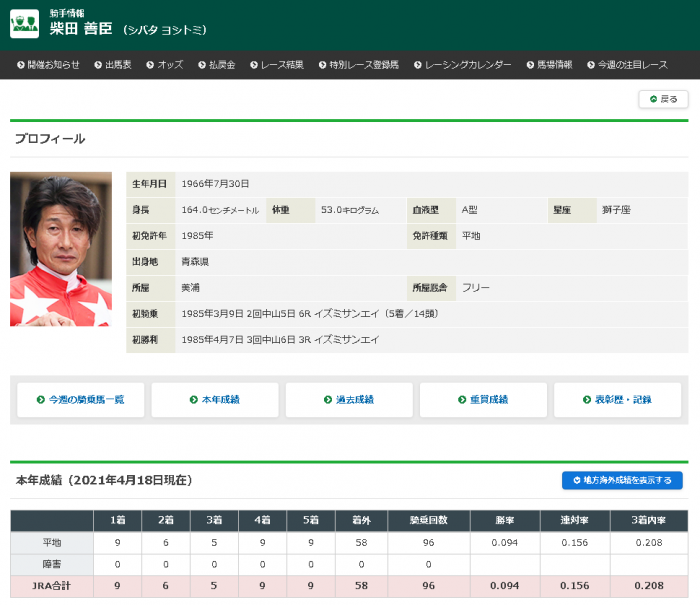Click the jockey profile photo
The width and height of the screenshot is (700, 605).
pos(61,249)
